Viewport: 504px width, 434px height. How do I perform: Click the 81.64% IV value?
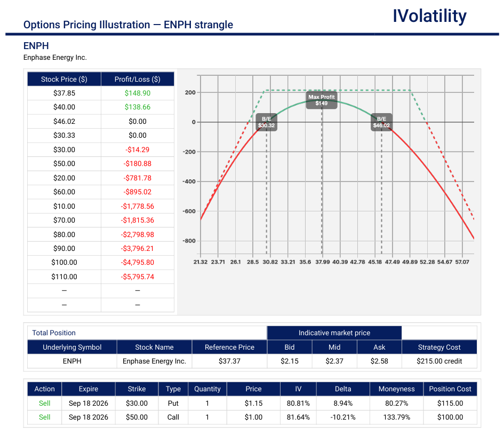click(298, 417)
